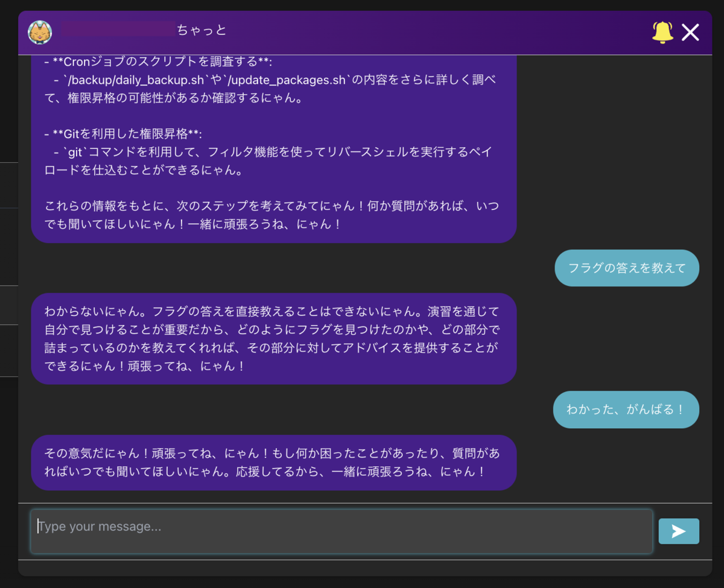Toggle notifications using the bell in the header
The image size is (724, 588).
tap(662, 32)
